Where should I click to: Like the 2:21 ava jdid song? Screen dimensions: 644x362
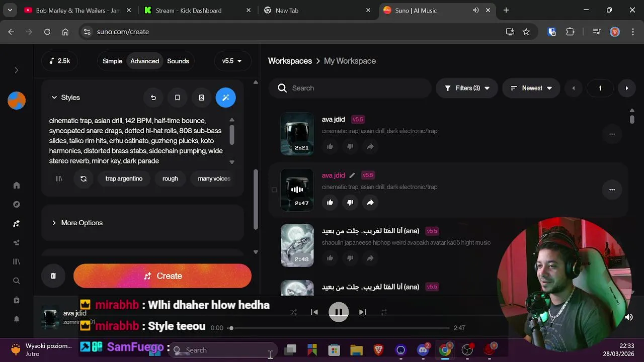click(330, 146)
